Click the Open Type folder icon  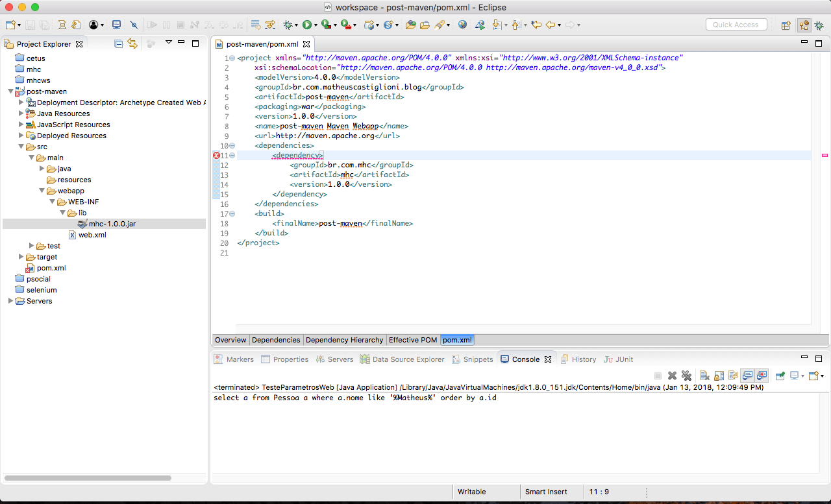click(x=411, y=25)
